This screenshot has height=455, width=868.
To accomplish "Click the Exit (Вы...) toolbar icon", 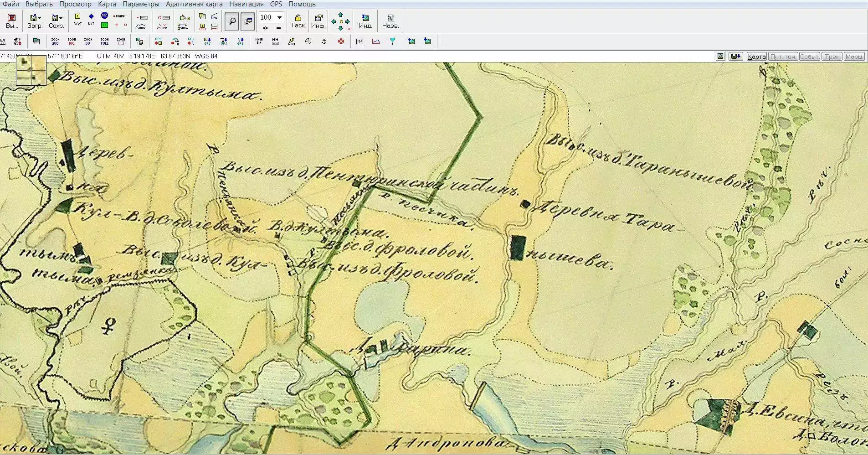I will point(12,21).
